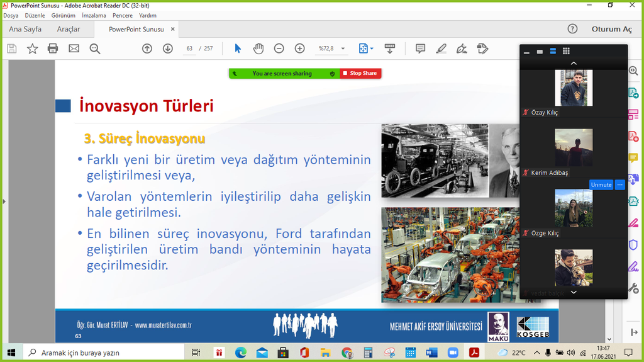Click the stamp tool icon
Viewport: 644px width, 362px height.
click(x=482, y=48)
